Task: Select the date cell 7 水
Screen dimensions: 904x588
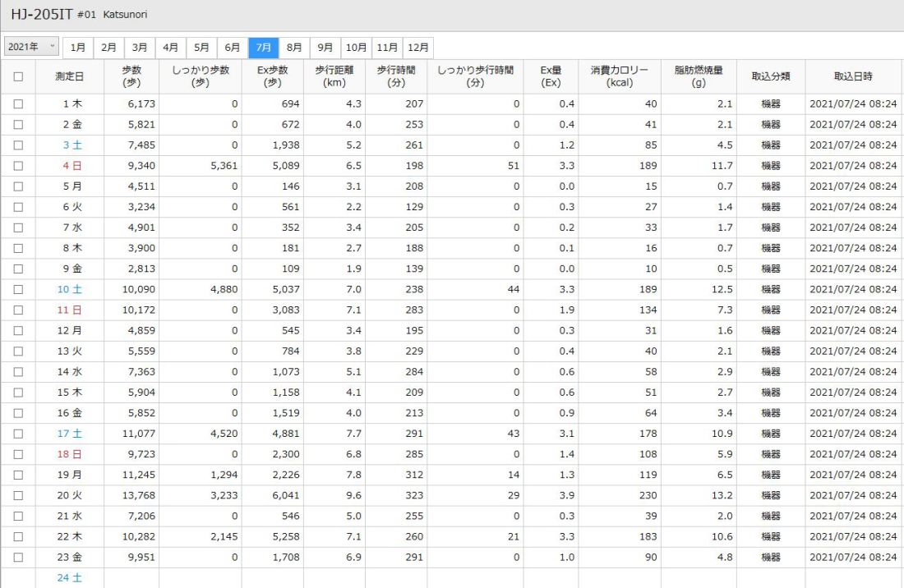Action: [x=72, y=227]
